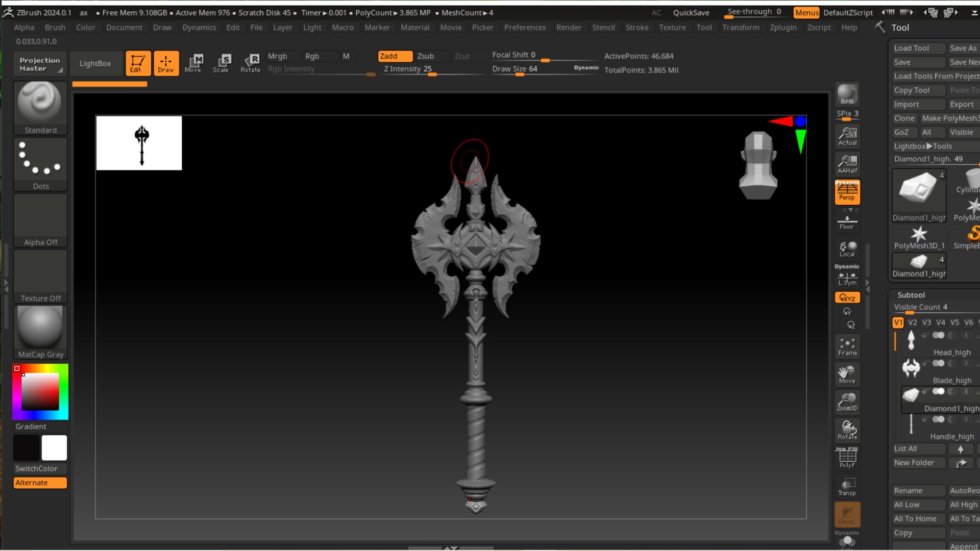Select the white main color swatch
The width and height of the screenshot is (980, 551).
[54, 448]
